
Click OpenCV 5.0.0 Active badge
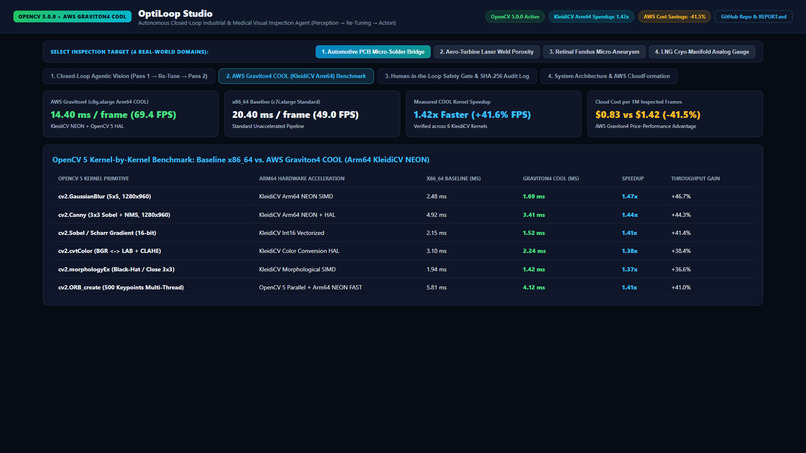pyautogui.click(x=515, y=16)
